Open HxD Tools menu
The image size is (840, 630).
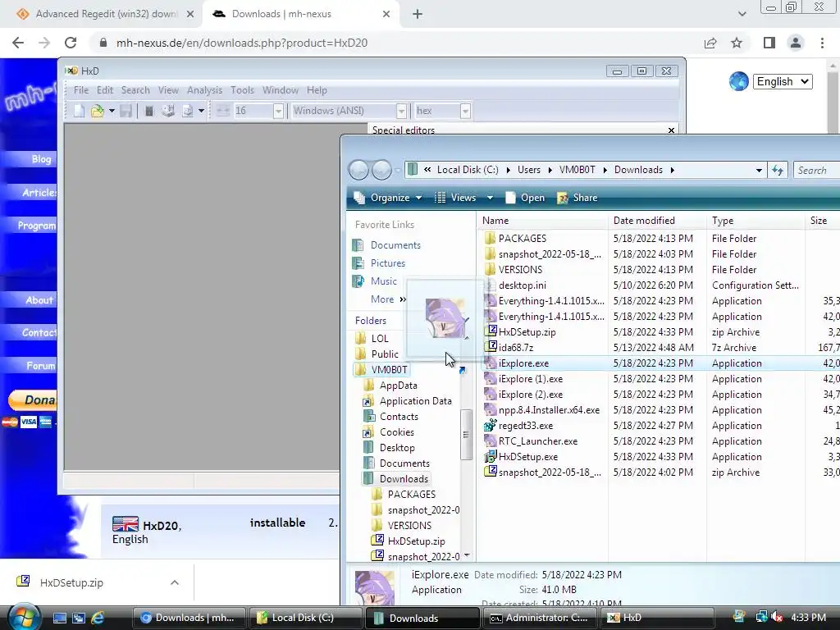pos(242,90)
